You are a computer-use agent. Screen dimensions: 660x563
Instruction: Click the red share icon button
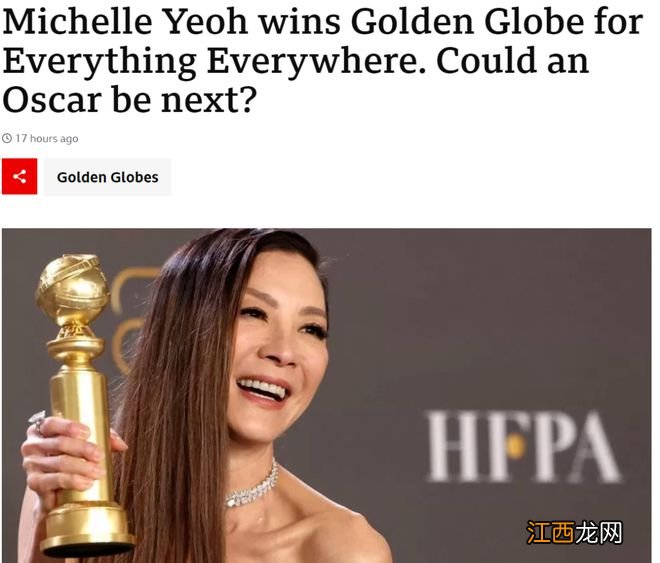(19, 176)
